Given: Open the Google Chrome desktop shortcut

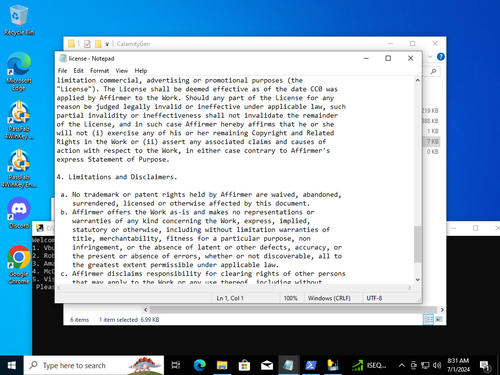Looking at the screenshot, I should click(19, 265).
